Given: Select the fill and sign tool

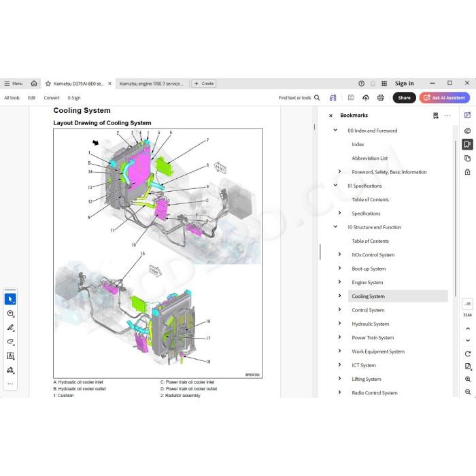Looking at the screenshot, I should [x=10, y=370].
